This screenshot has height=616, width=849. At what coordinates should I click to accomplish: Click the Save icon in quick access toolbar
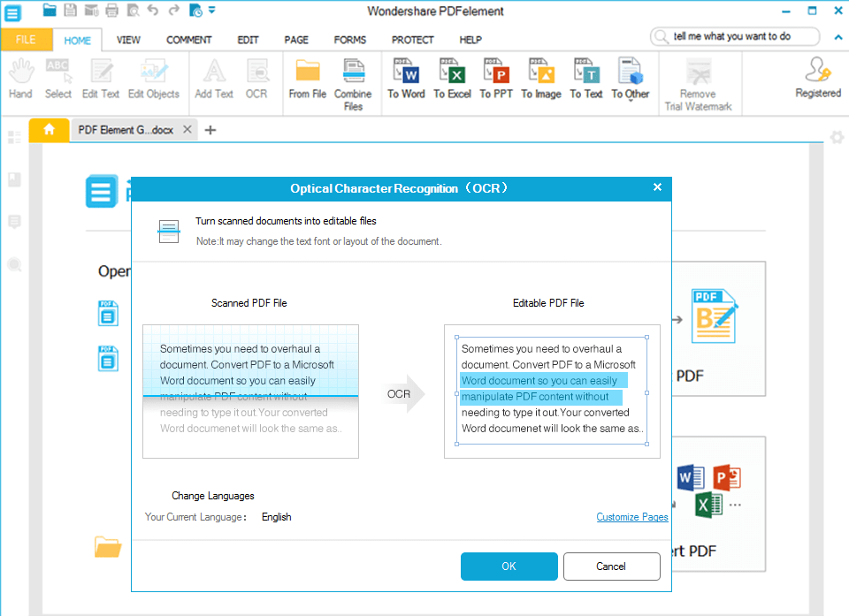coord(70,9)
